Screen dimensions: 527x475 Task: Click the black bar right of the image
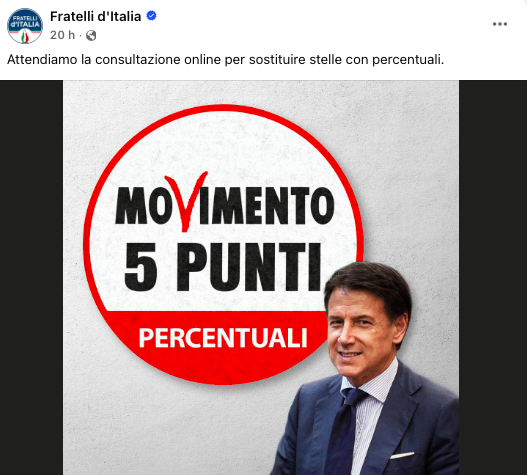(x=493, y=277)
